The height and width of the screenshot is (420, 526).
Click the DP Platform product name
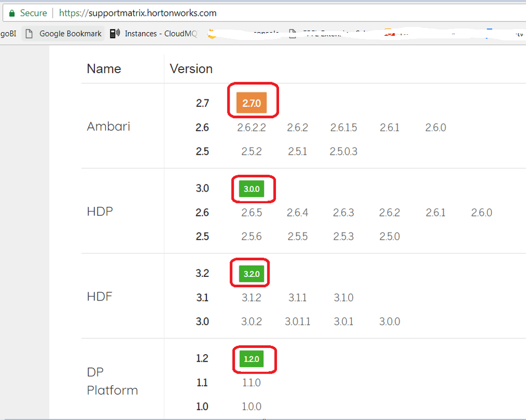point(112,381)
